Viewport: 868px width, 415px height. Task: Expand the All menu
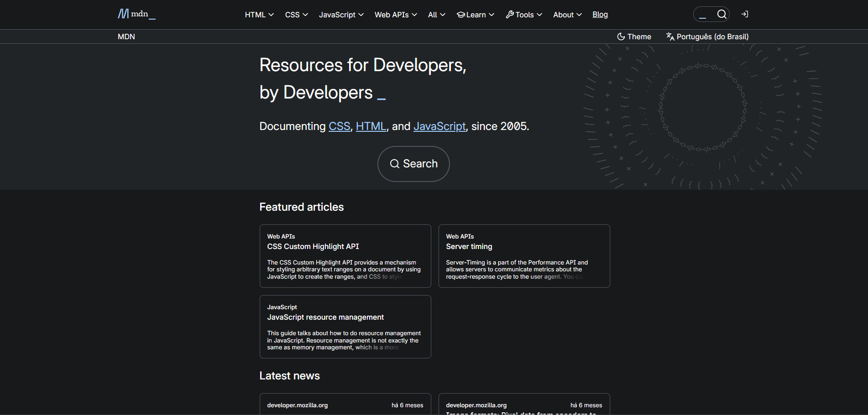[x=437, y=15]
